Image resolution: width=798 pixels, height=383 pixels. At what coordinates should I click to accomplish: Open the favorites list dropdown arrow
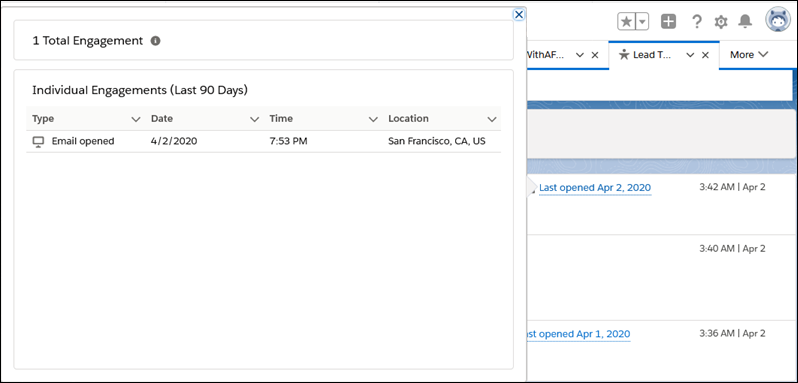point(643,22)
